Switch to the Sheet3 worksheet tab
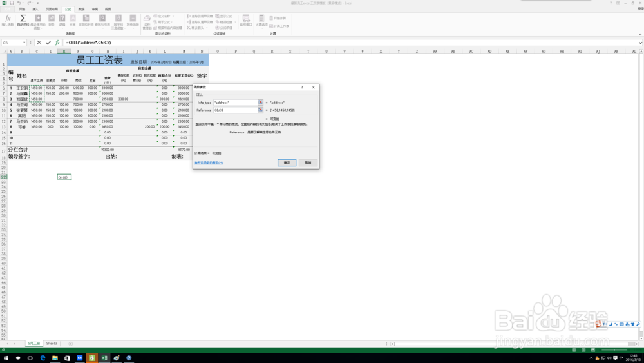The width and height of the screenshot is (644, 363). click(x=52, y=343)
